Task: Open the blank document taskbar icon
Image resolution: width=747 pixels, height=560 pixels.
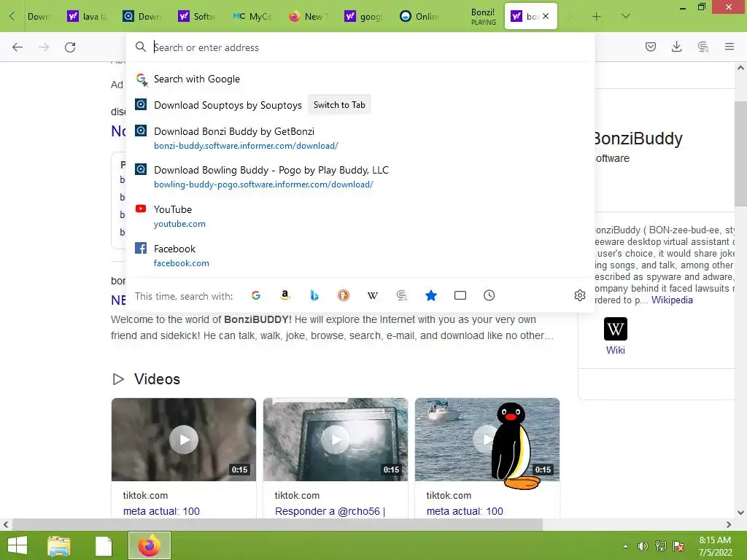Action: (104, 545)
